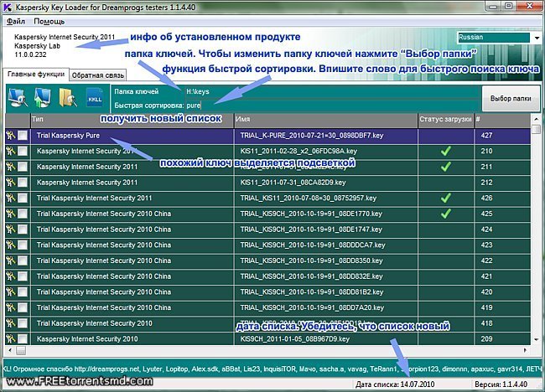This screenshot has width=545, height=392.
Task: Click key icon in row numbered 419
Action: [x=10, y=307]
